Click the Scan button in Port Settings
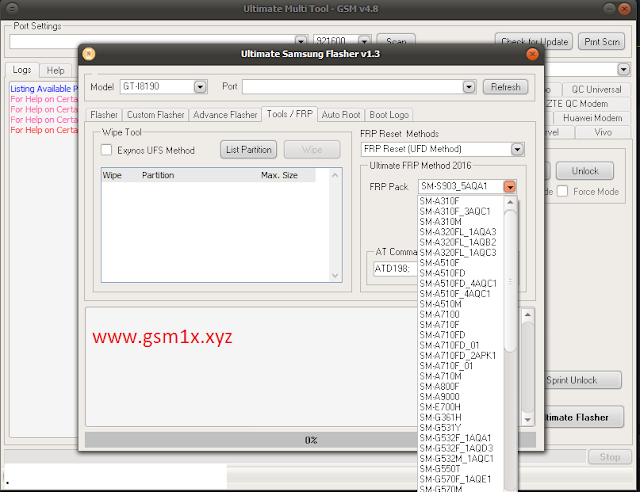Viewport: 640px width, 492px height. tap(396, 40)
